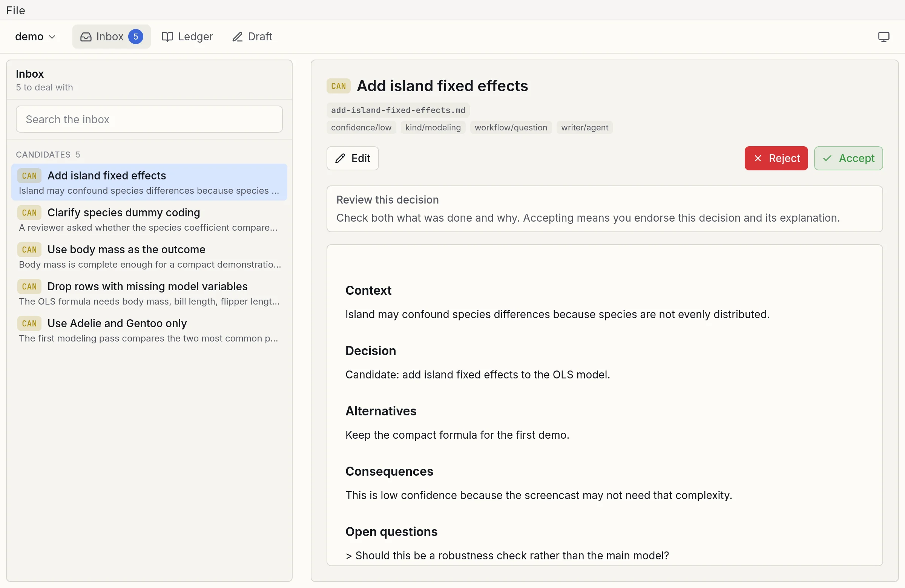Click the monitor display icon
The height and width of the screenshot is (588, 905).
tap(884, 37)
